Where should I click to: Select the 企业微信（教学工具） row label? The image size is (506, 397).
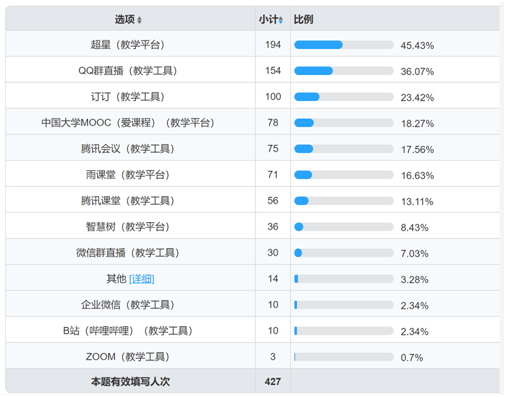(x=128, y=305)
